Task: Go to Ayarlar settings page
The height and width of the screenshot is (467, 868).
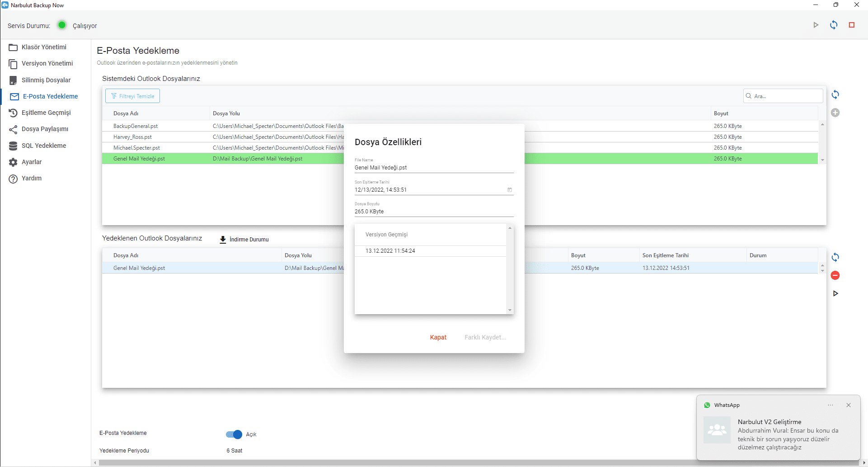Action: [32, 162]
